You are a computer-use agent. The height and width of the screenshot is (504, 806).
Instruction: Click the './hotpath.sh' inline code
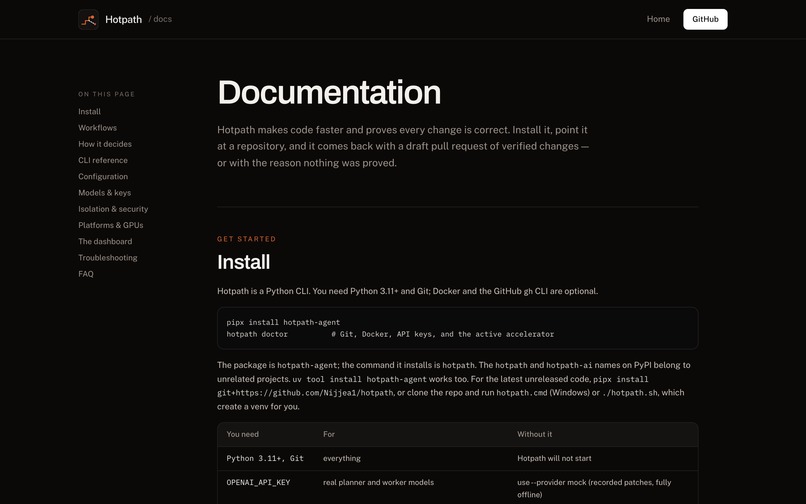[630, 393]
